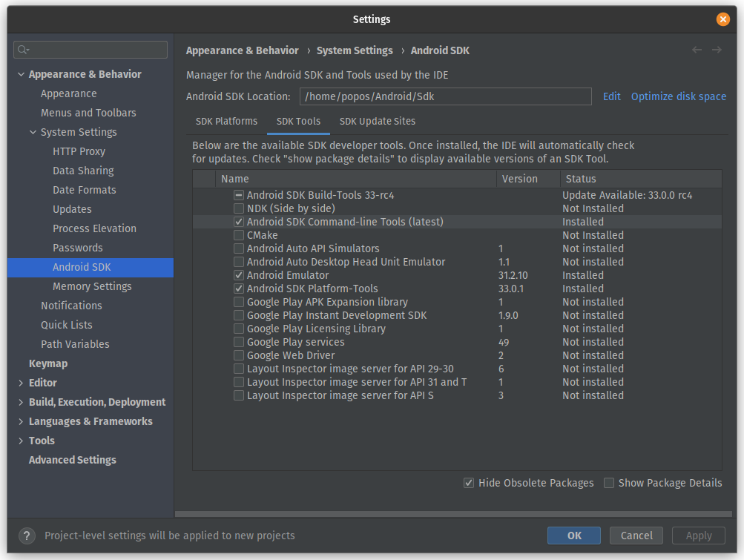Enable Google Play APK Expansion library
Viewport: 744px width, 560px height.
(x=239, y=302)
